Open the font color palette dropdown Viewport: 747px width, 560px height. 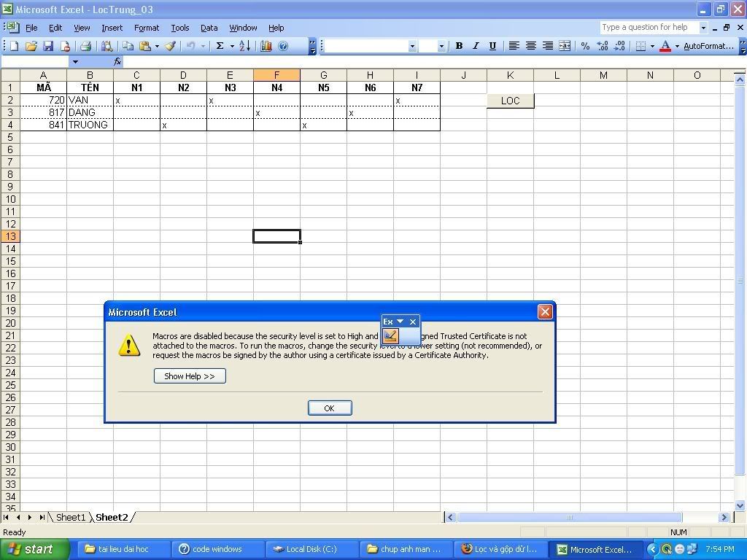coord(677,46)
